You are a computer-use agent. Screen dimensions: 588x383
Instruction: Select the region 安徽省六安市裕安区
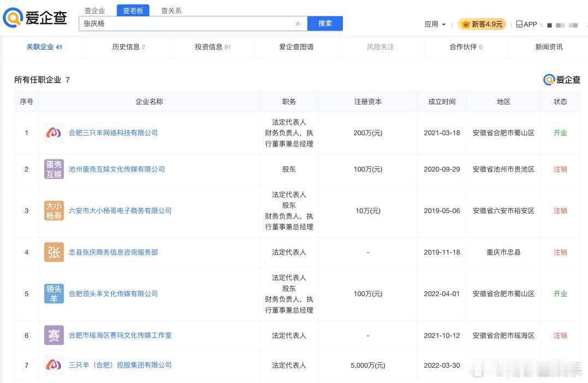click(503, 211)
